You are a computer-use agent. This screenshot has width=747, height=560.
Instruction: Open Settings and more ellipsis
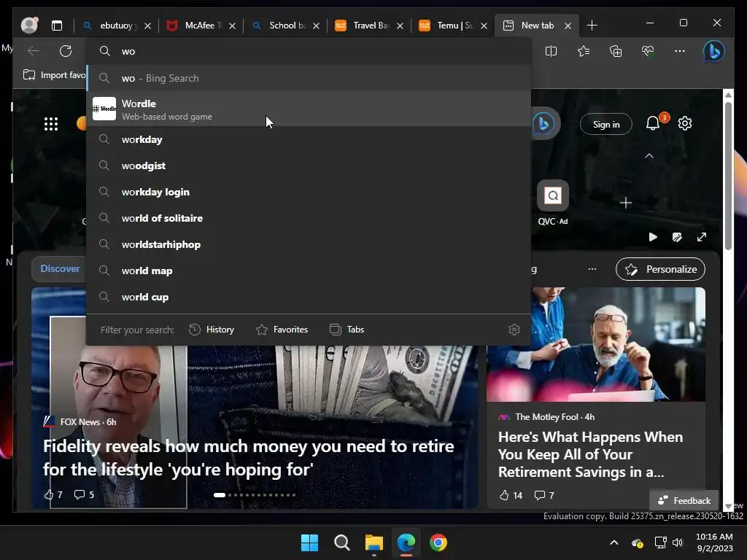pyautogui.click(x=680, y=51)
